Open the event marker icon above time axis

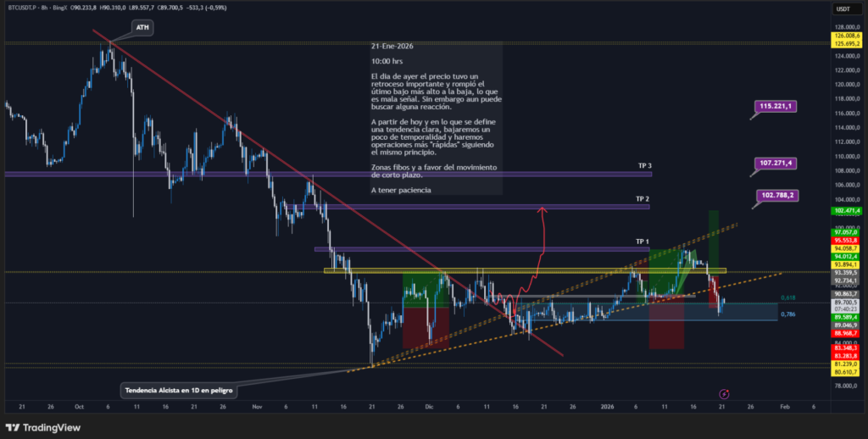click(x=725, y=394)
